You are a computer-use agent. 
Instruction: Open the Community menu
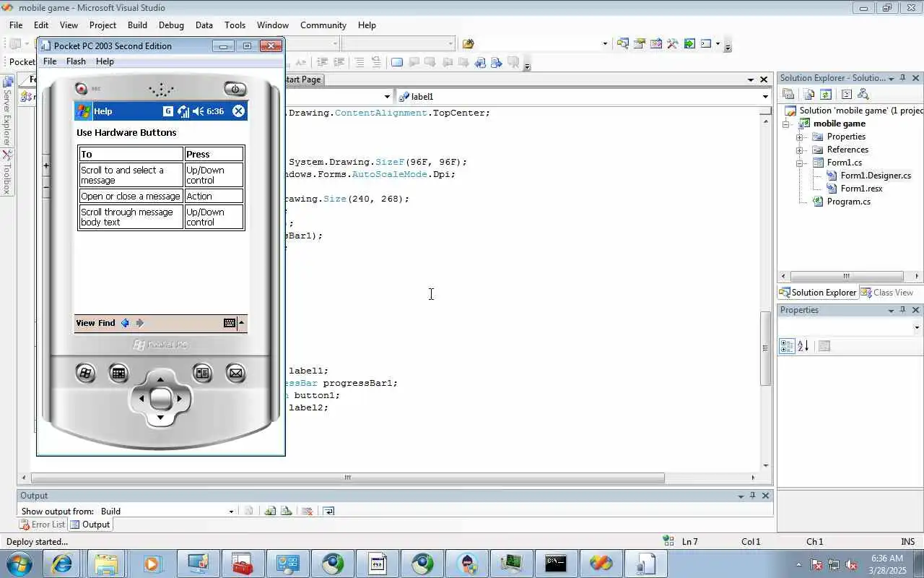click(x=323, y=25)
